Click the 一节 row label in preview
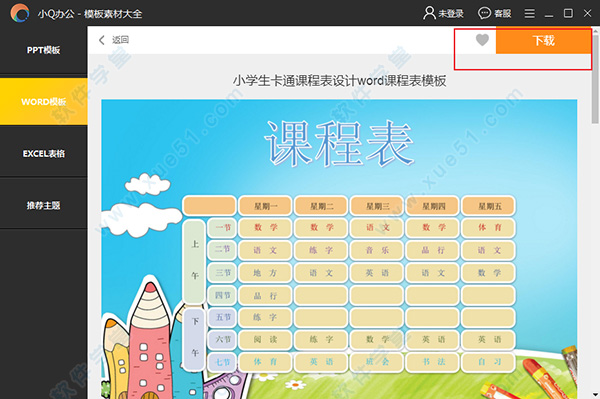 [223, 228]
